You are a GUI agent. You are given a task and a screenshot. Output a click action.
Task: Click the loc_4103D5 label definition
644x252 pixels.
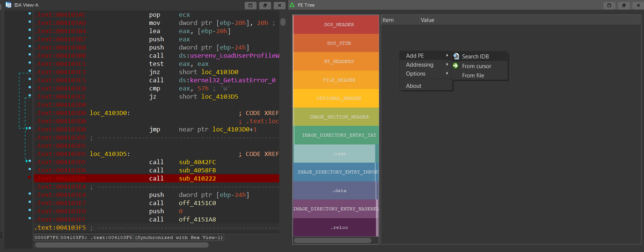tap(110, 154)
